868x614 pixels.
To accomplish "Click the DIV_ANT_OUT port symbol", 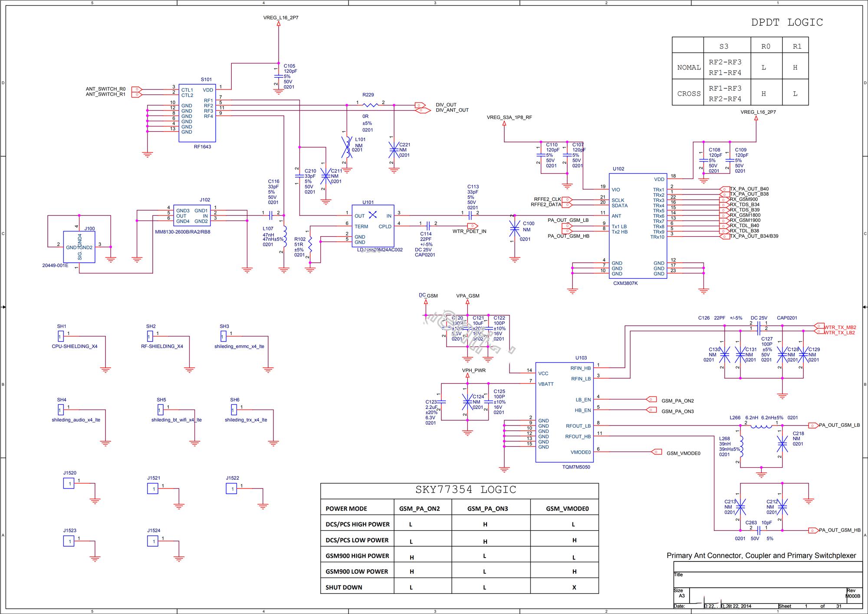I will tap(423, 111).
